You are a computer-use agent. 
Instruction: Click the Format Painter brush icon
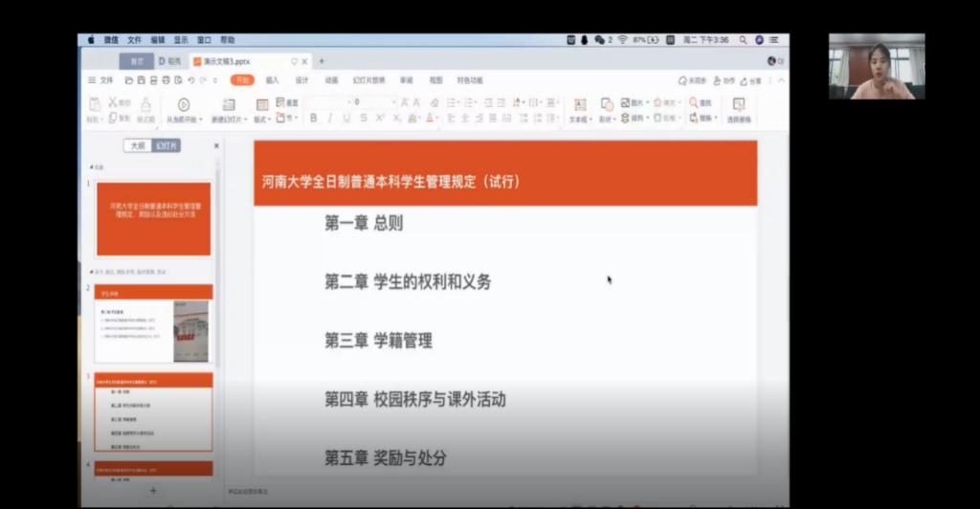pyautogui.click(x=145, y=108)
